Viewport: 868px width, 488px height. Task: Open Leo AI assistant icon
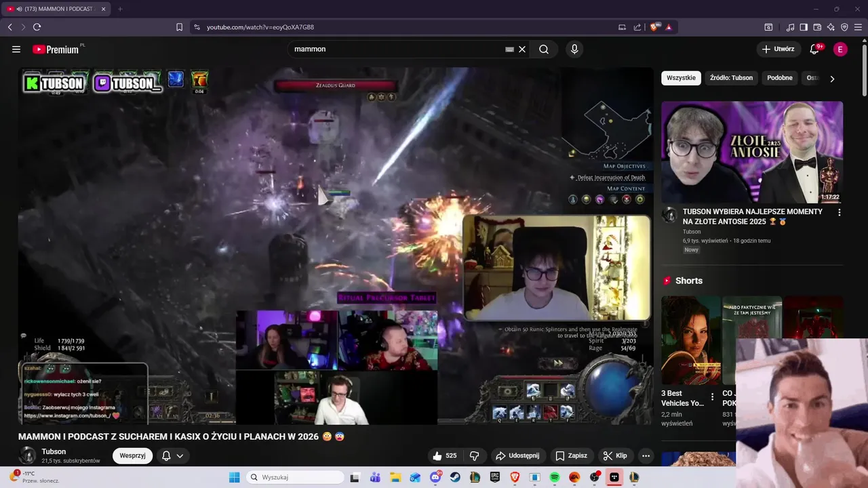831,27
